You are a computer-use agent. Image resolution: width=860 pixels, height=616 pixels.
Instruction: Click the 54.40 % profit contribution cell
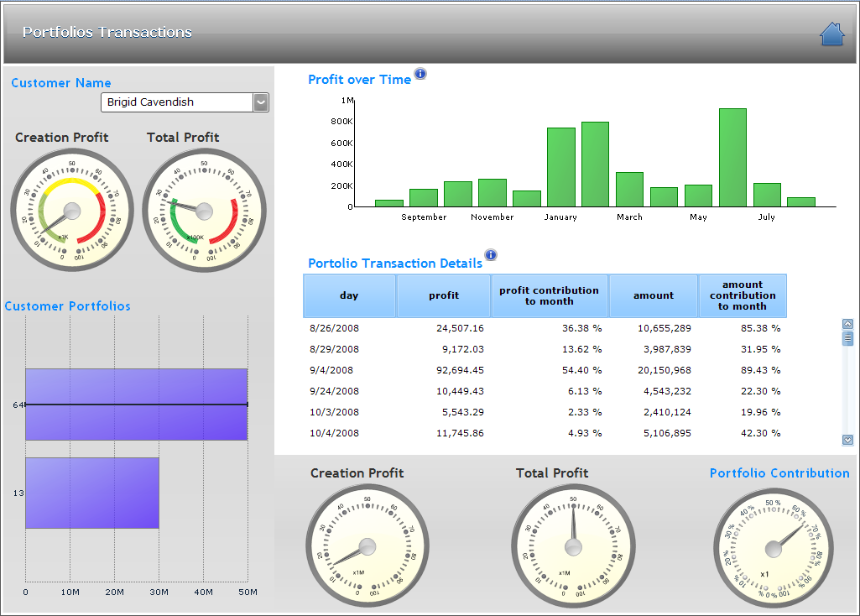click(582, 370)
